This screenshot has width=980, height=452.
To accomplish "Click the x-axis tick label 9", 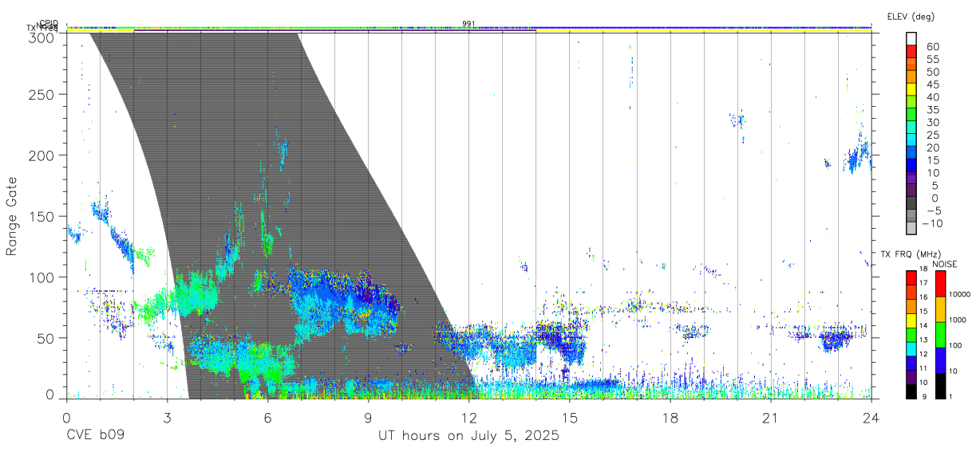I will [368, 418].
